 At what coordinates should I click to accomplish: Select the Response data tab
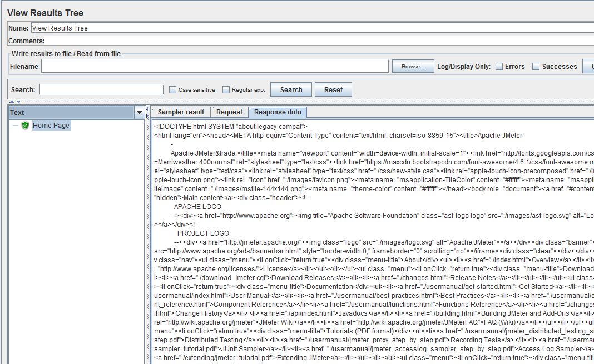pos(278,112)
